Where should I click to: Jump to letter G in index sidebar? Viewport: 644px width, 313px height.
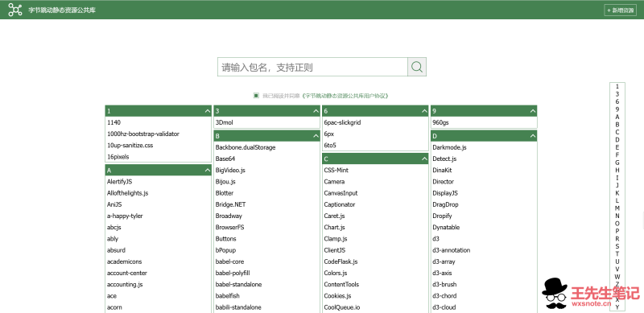[617, 163]
